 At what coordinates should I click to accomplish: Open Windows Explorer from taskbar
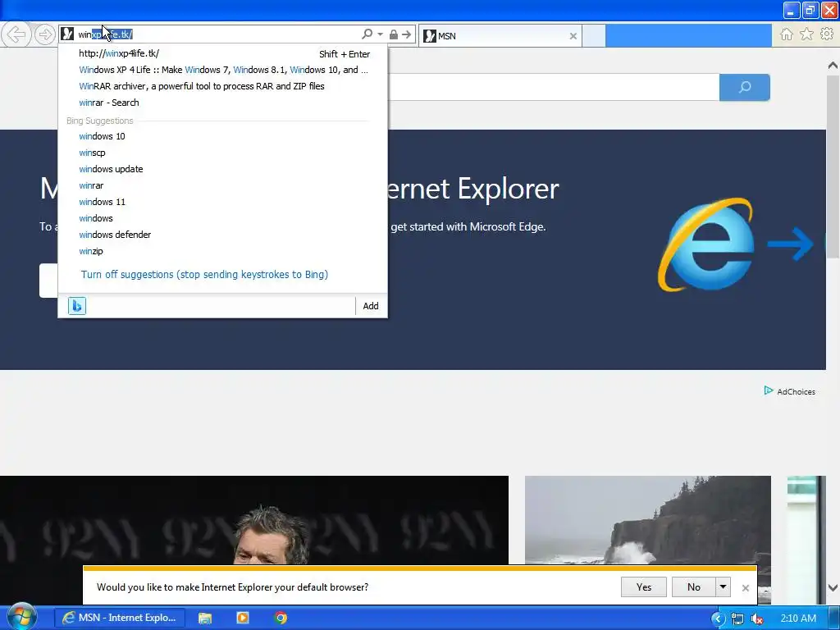[204, 618]
